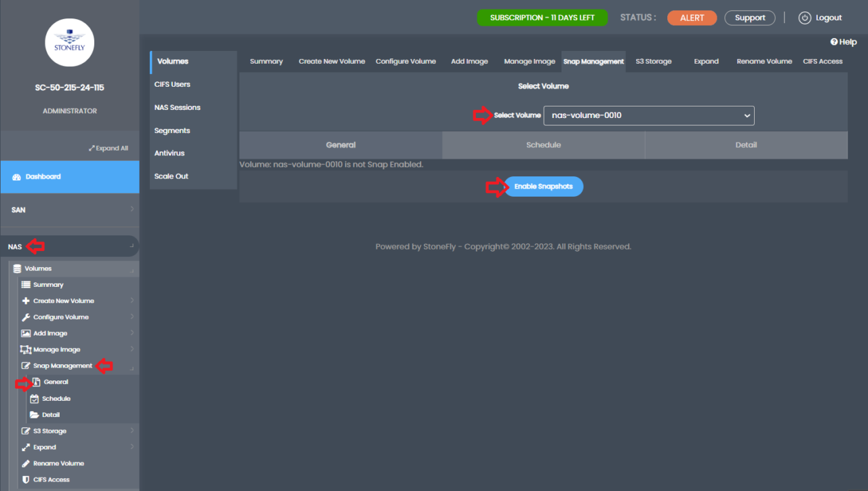Select the Rename Volume pencil icon

pos(26,463)
